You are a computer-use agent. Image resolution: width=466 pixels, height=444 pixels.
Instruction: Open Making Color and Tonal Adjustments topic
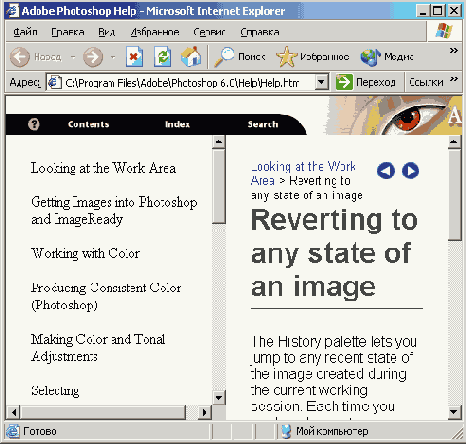click(x=98, y=348)
